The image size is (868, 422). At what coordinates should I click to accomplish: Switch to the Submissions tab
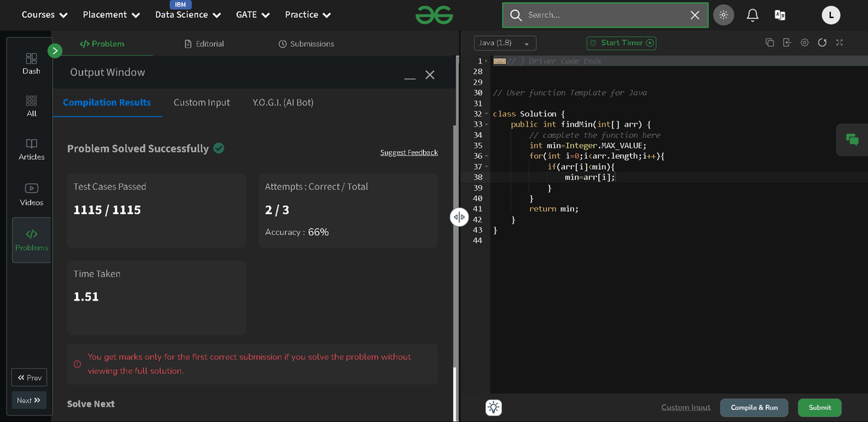coord(306,43)
